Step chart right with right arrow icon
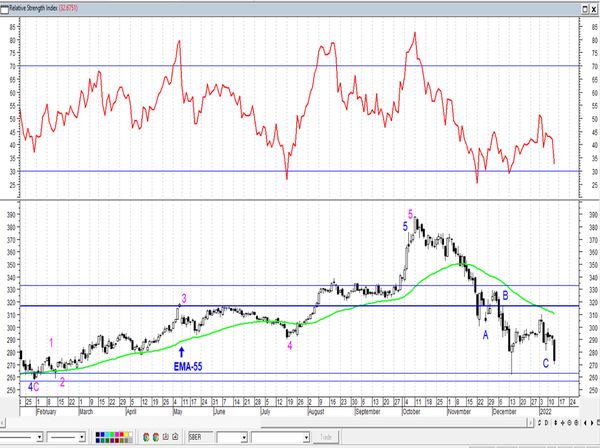The height and width of the screenshot is (448, 600). 592,423
